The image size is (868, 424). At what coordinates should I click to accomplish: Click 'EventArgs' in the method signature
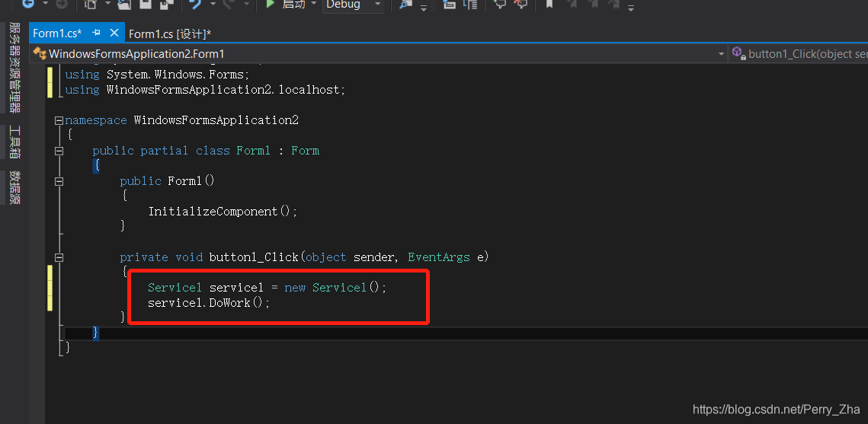(438, 257)
